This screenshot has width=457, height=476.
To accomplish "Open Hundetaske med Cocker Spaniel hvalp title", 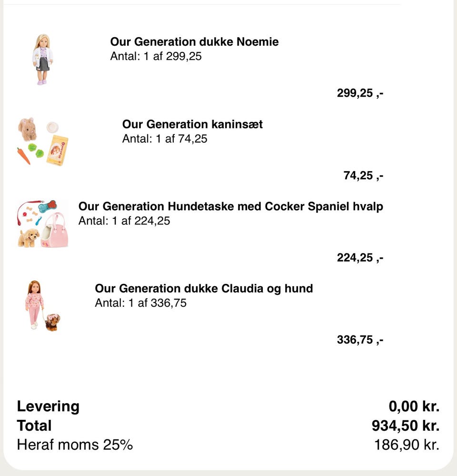I will pyautogui.click(x=230, y=206).
